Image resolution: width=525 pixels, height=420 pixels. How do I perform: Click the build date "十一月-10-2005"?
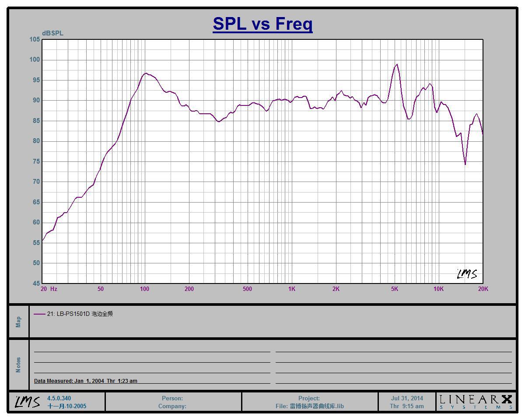[x=67, y=406]
